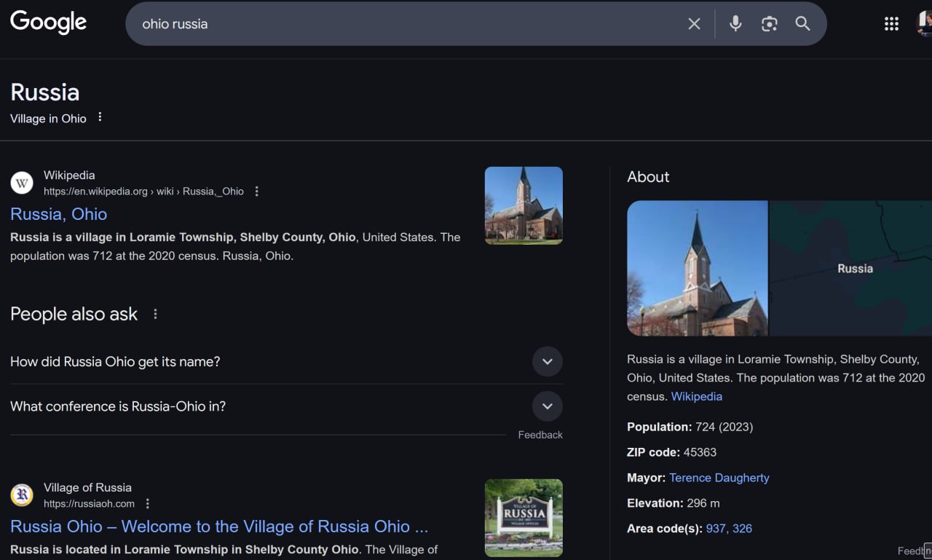Open three-dot menu beside russiaoh.com
Viewport: 932px width, 560px height.
(x=148, y=504)
